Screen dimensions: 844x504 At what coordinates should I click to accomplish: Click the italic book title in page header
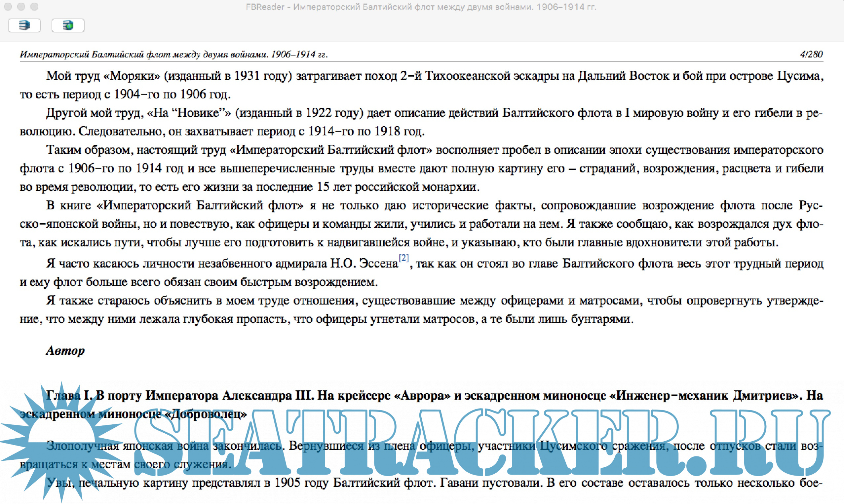tap(173, 54)
